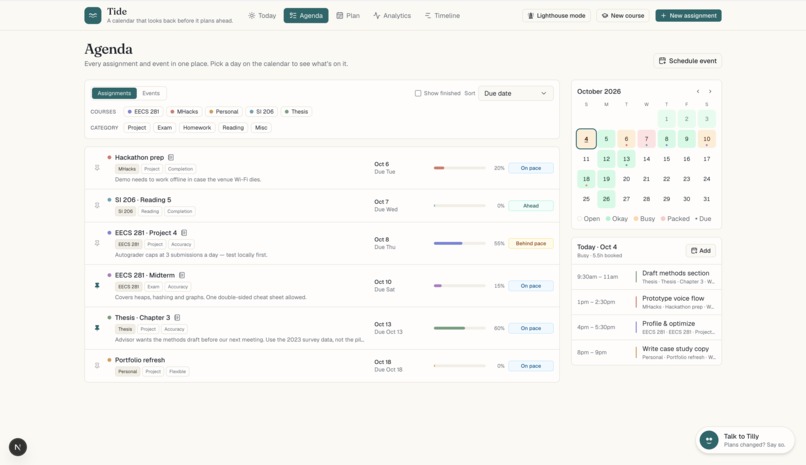Click the Behind pace status badge
The image size is (806, 465).
coord(530,244)
